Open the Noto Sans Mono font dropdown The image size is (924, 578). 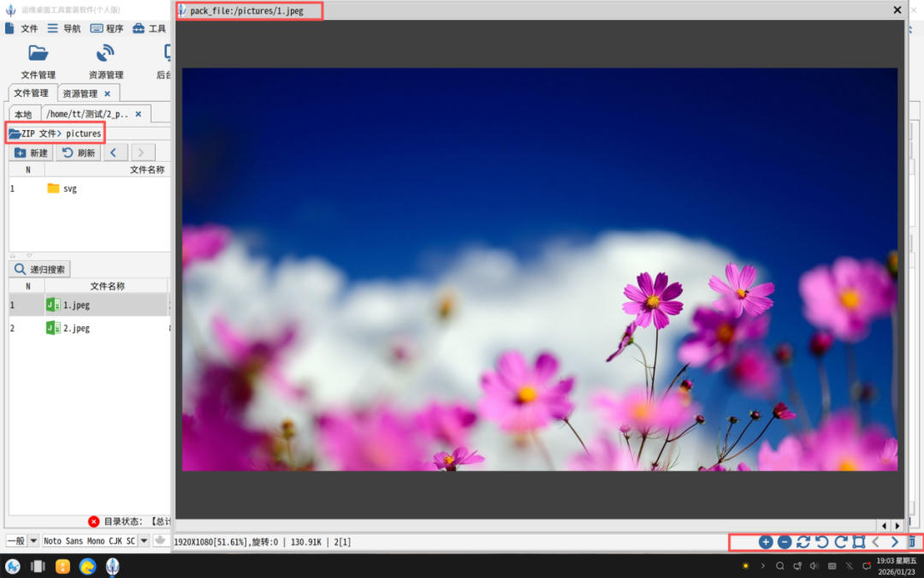144,541
